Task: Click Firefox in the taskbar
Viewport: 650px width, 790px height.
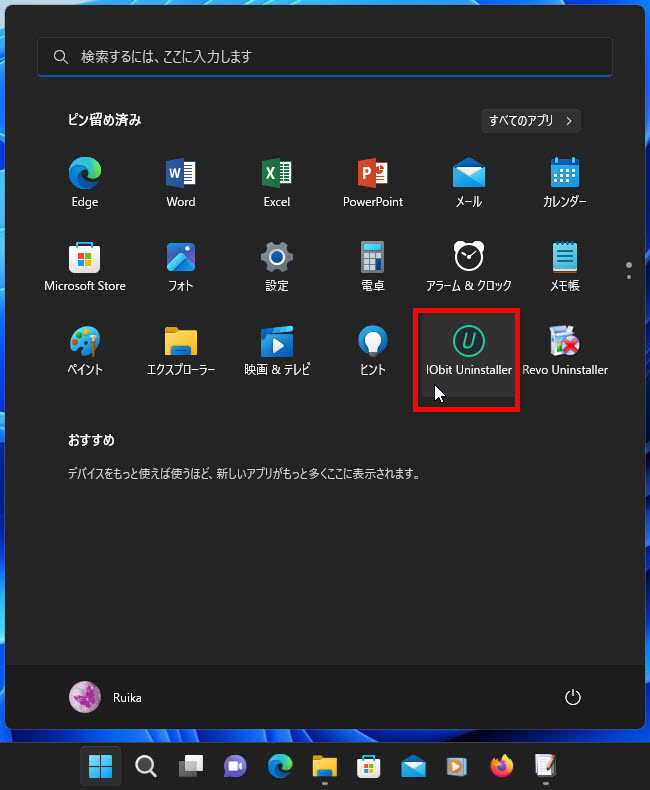Action: pos(501,766)
